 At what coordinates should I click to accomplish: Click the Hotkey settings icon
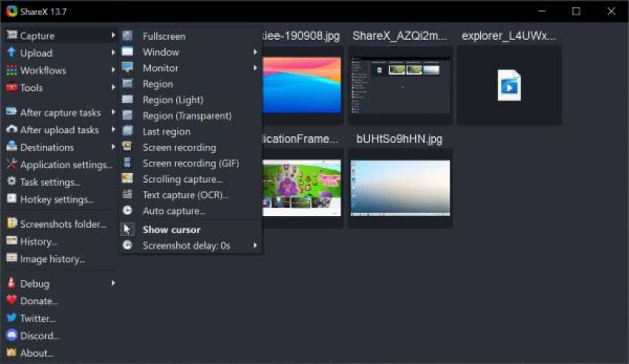pyautogui.click(x=12, y=198)
